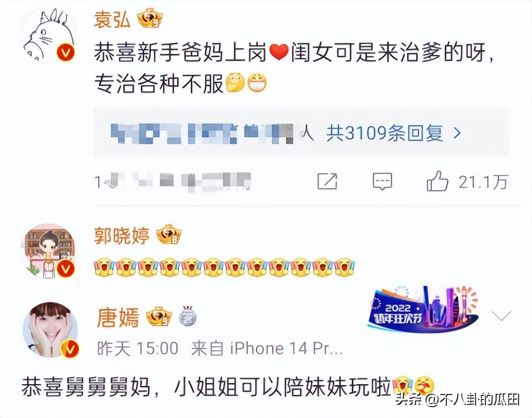Click the 2022 跨年狂欢节 banner
This screenshot has width=532, height=418.
coord(424,309)
